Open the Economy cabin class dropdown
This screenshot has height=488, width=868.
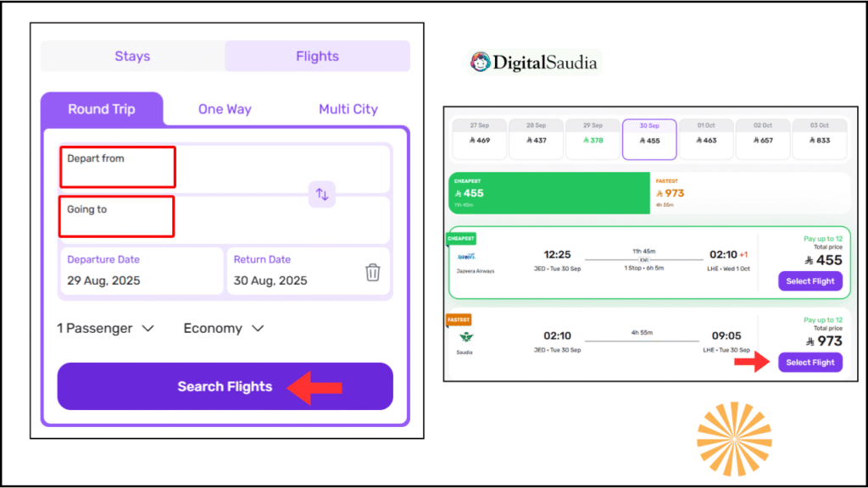(x=224, y=329)
